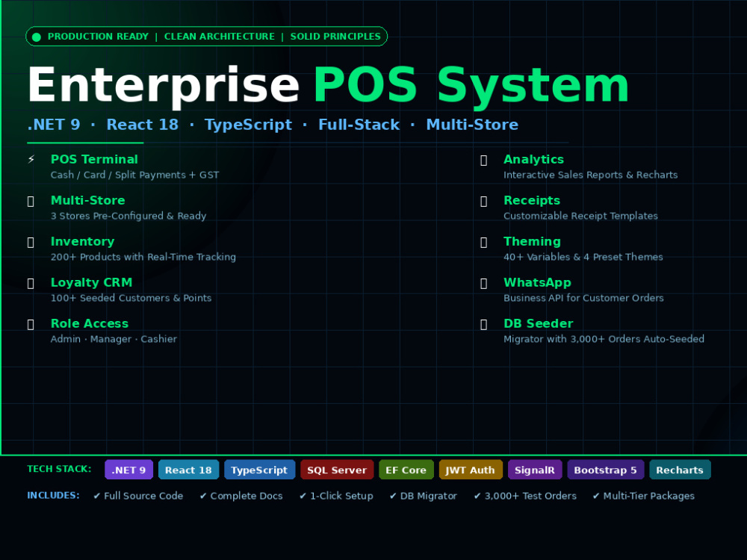Click the DB Seeder heading

539,323
